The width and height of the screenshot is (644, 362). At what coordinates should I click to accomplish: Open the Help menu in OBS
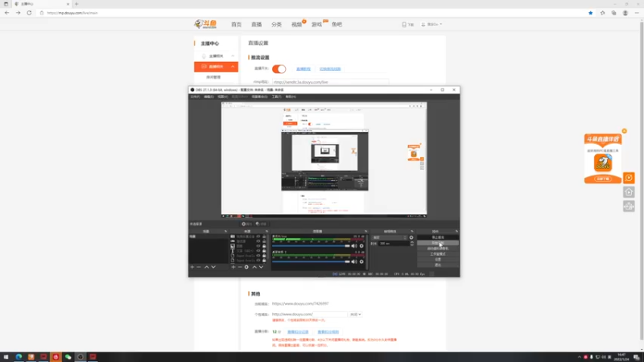291,97
